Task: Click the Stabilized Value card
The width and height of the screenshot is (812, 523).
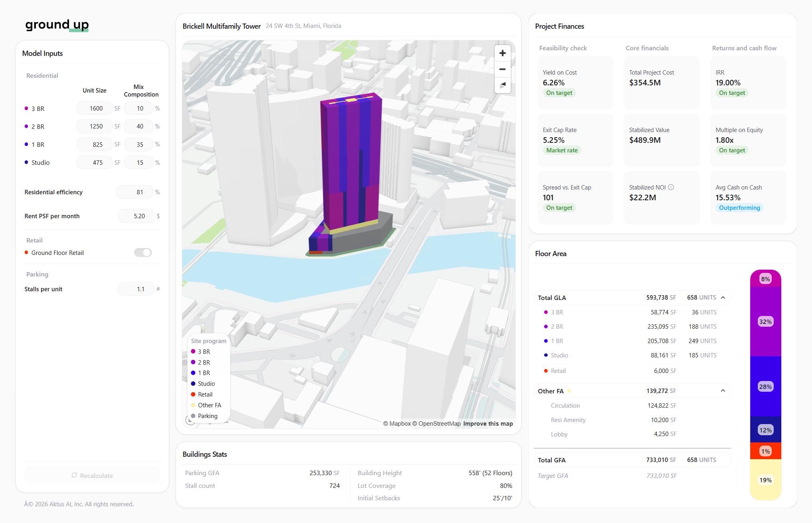Action: pyautogui.click(x=662, y=140)
